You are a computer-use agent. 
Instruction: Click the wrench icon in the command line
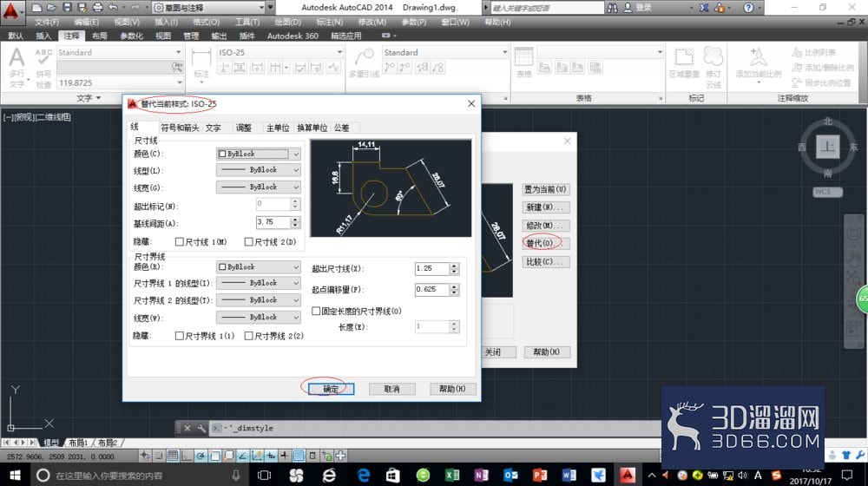pyautogui.click(x=201, y=428)
